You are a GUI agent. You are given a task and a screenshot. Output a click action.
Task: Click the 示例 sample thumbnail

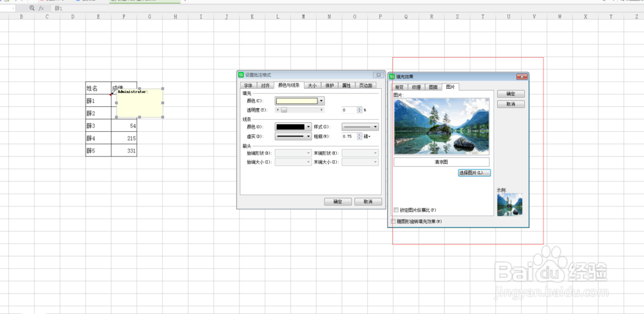pos(509,205)
